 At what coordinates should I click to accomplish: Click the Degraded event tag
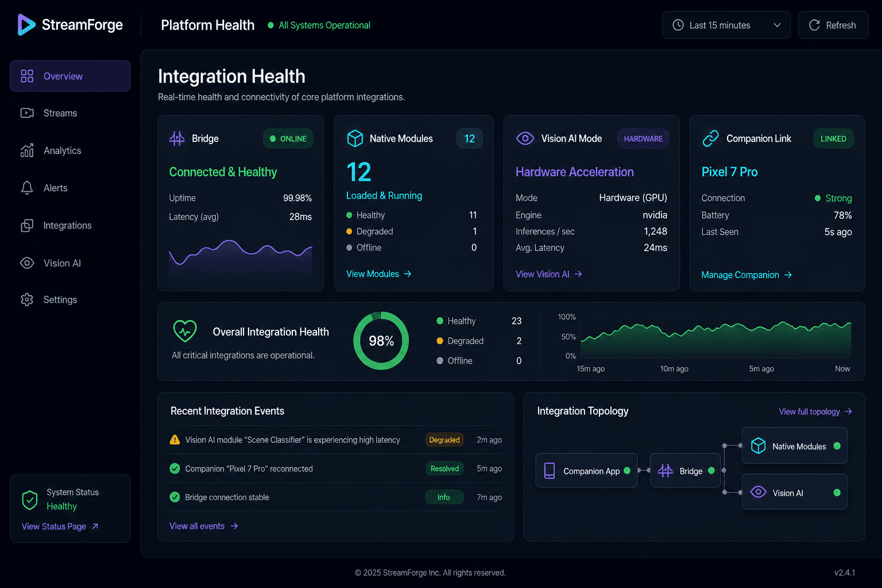pos(444,440)
